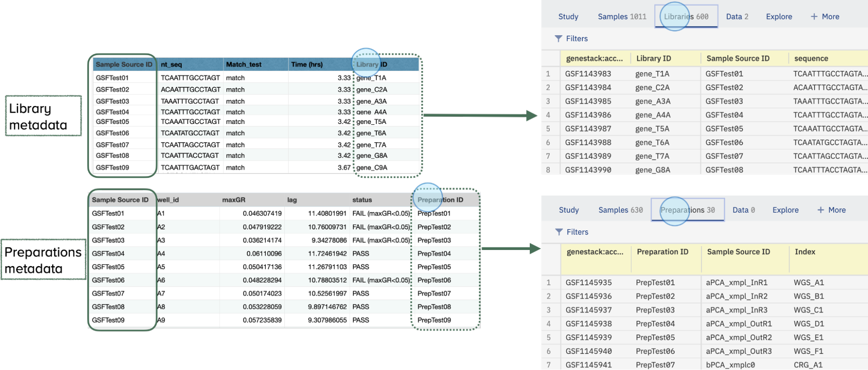Go to the Samples 630 tab
868x370 pixels.
pos(620,210)
